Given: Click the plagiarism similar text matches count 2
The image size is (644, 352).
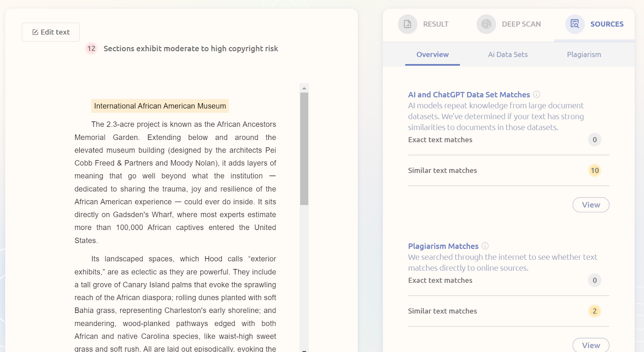Looking at the screenshot, I should (x=594, y=311).
